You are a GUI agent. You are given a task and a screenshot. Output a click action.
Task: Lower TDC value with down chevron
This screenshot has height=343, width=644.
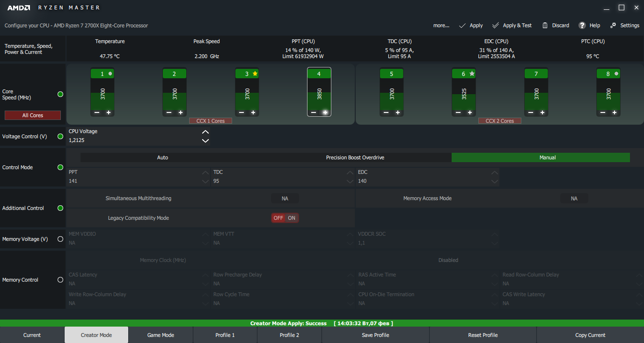point(350,181)
